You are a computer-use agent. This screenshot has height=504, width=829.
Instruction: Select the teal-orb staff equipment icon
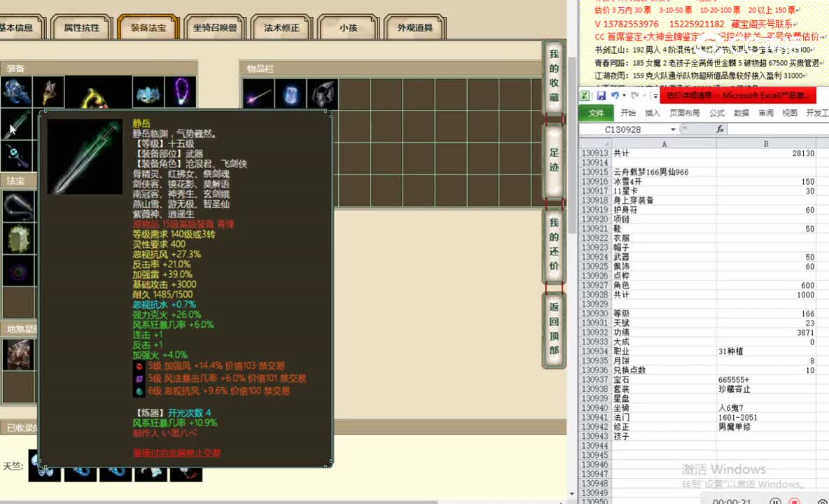coord(16,156)
